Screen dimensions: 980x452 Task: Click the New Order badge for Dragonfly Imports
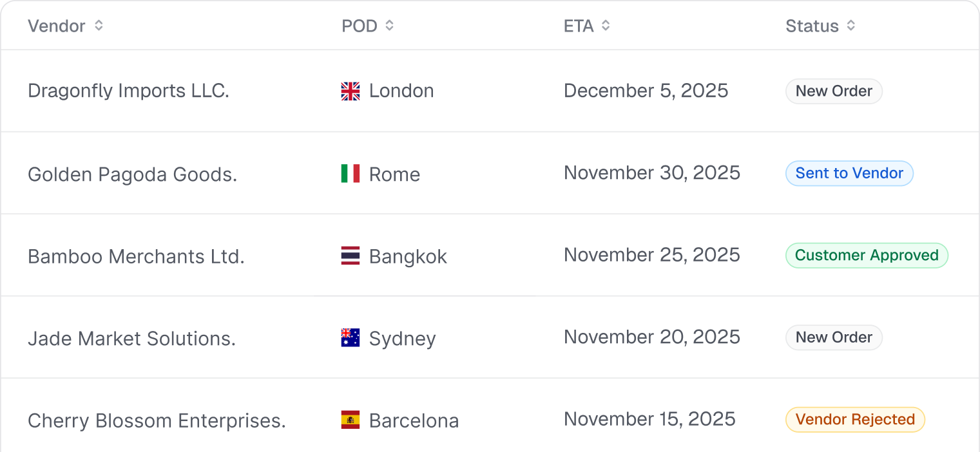834,91
